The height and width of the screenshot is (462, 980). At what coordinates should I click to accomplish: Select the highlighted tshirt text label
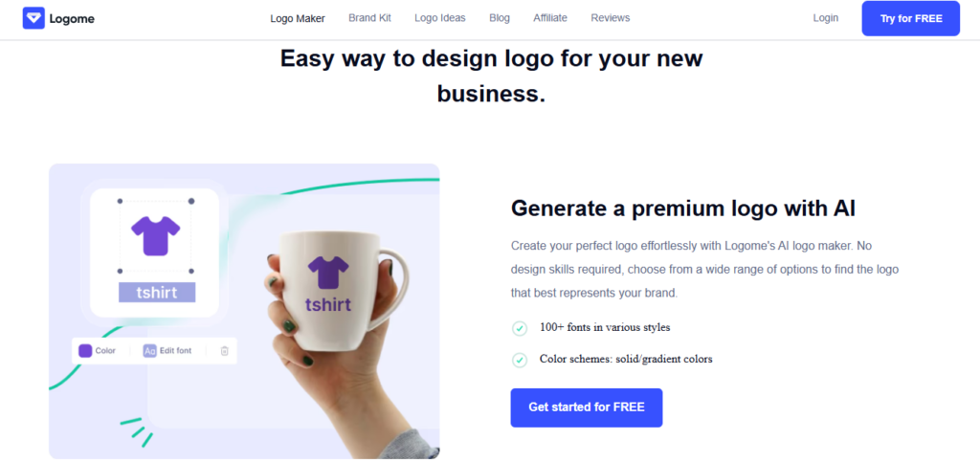(x=157, y=292)
